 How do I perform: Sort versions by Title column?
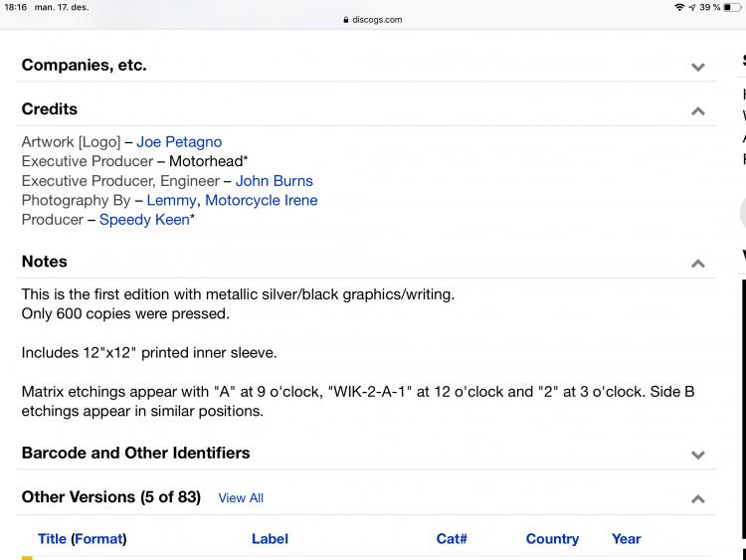(x=52, y=539)
